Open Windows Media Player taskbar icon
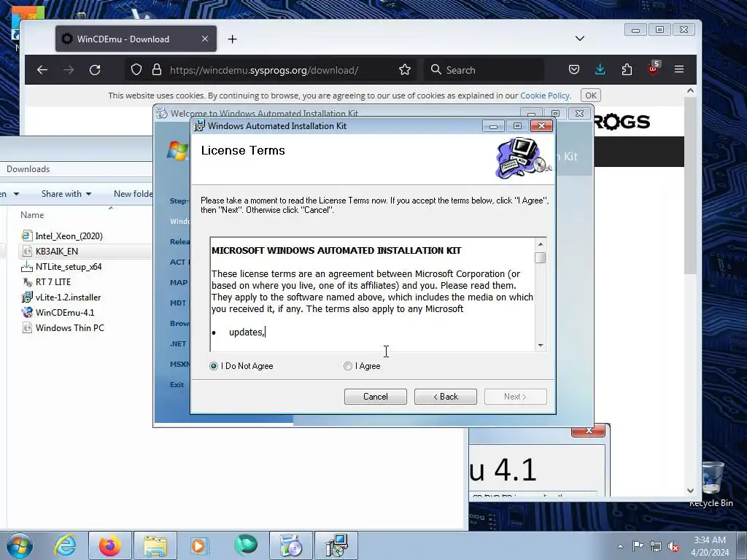Viewport: 747px width, 560px height. click(199, 545)
